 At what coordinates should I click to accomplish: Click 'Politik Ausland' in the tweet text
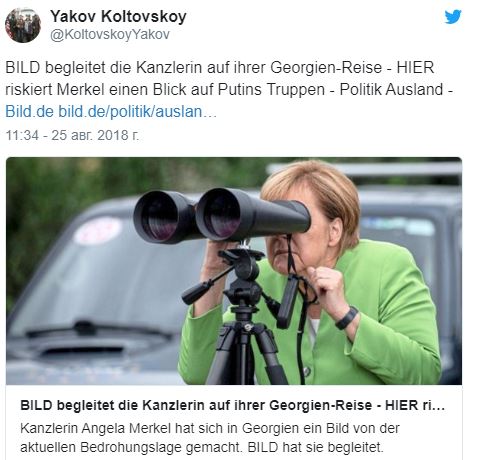tap(392, 89)
